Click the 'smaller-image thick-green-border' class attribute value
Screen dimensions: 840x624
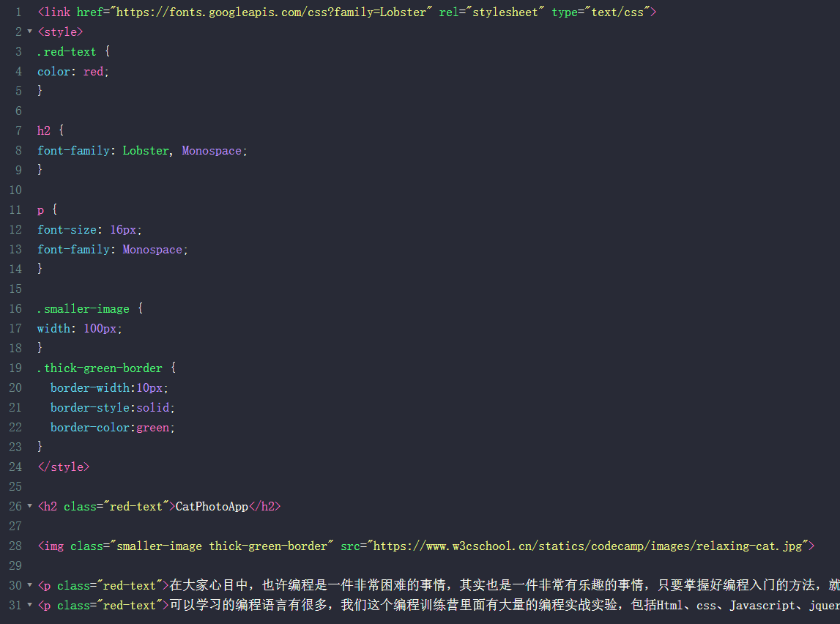tap(222, 546)
